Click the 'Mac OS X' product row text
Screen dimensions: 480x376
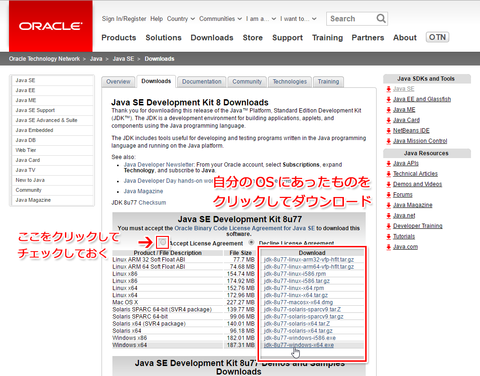coord(125,302)
